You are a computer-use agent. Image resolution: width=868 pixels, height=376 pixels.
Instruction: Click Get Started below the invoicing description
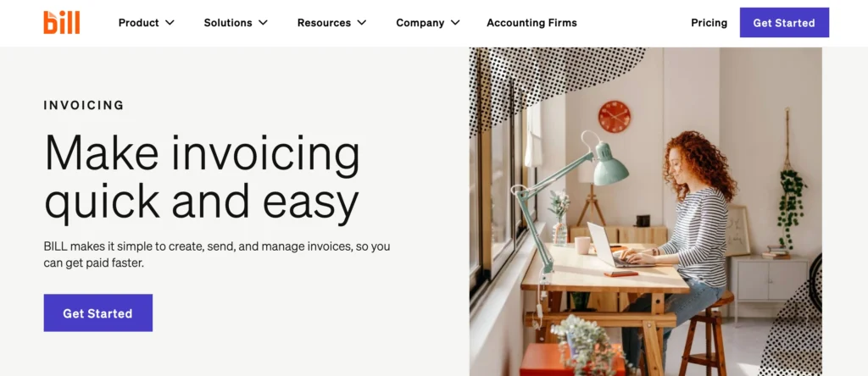coord(98,313)
